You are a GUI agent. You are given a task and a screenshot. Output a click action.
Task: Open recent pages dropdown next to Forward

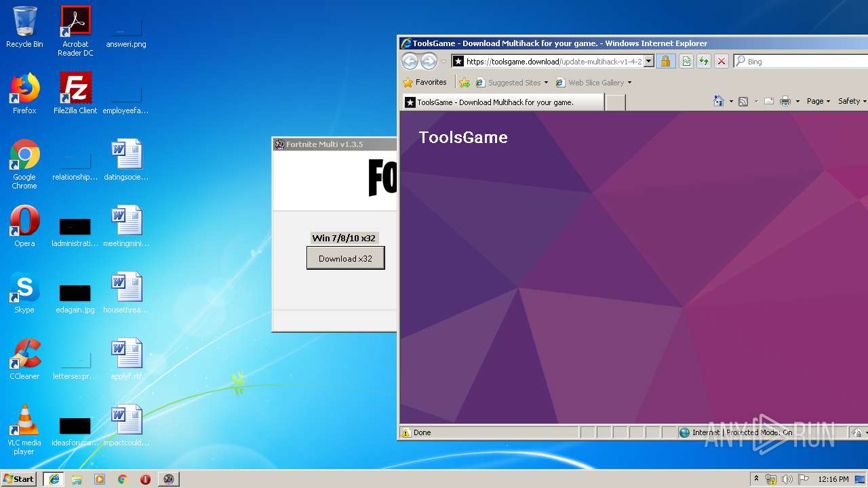pos(443,62)
